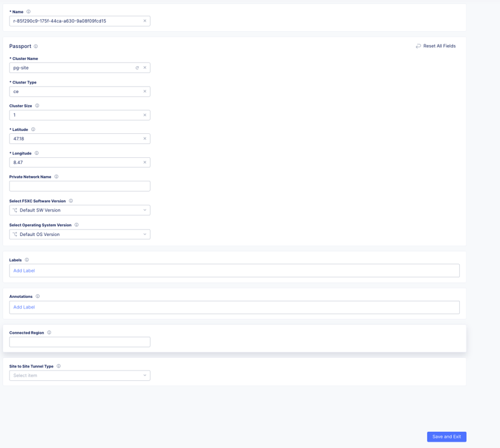Click Reset All Fields

click(436, 46)
